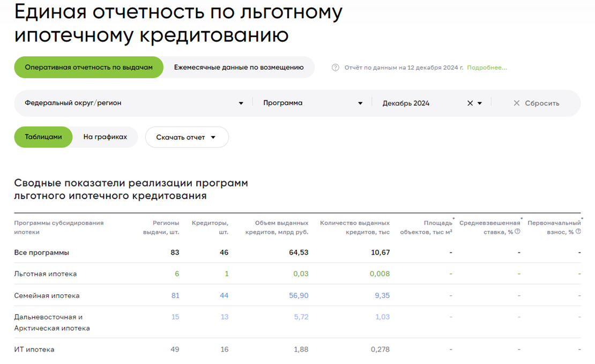Click the Программы субсидирования ипотеки header
The image size is (595, 364).
pos(59,227)
